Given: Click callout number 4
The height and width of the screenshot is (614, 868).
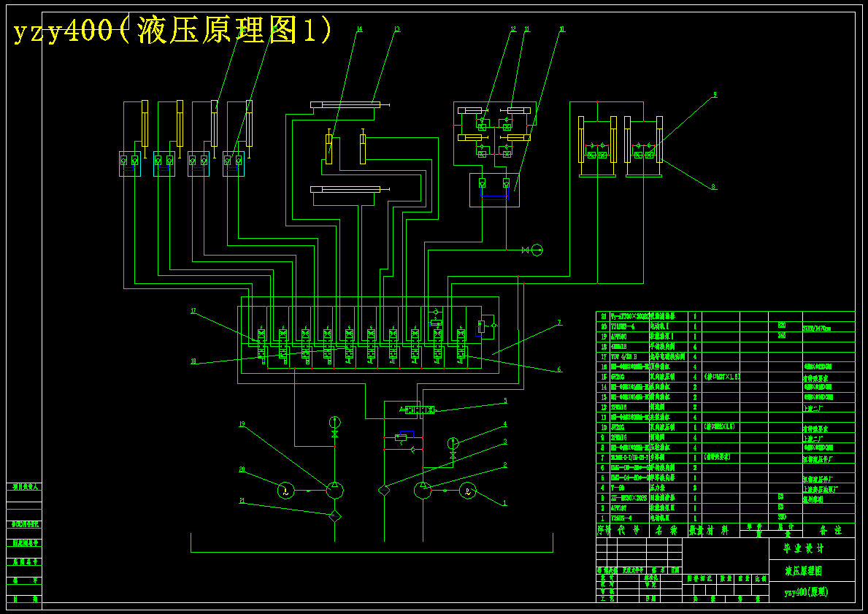Looking at the screenshot, I should (505, 424).
